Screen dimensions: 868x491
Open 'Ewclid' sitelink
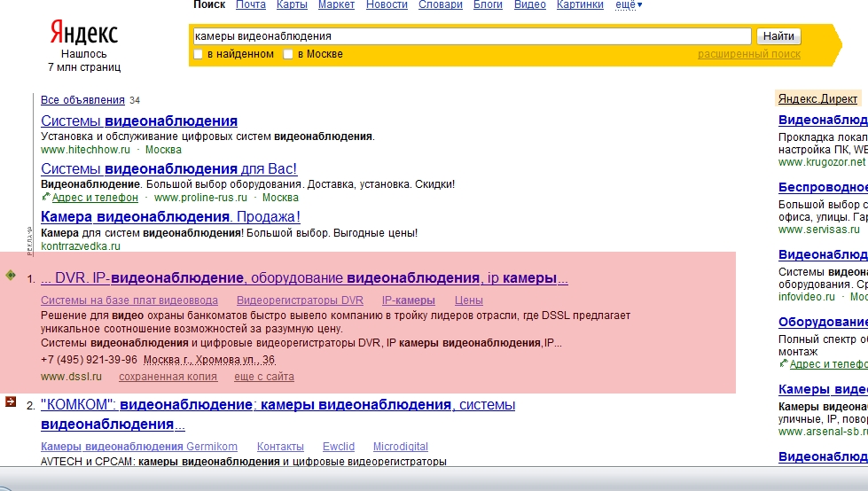(339, 447)
